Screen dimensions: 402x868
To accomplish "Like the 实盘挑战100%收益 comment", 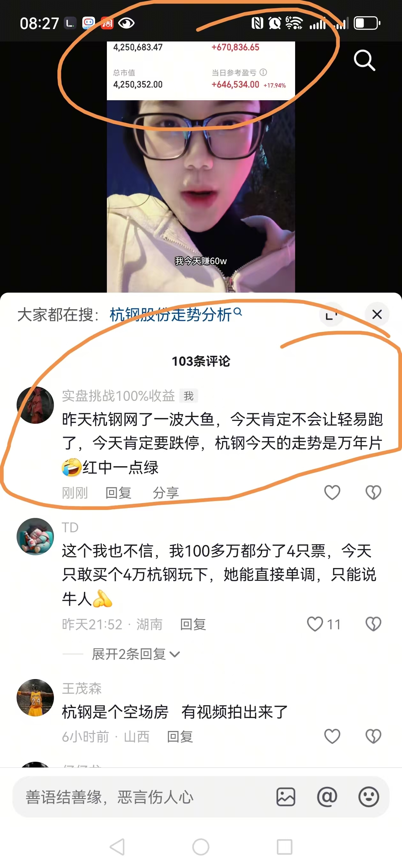I will (332, 493).
